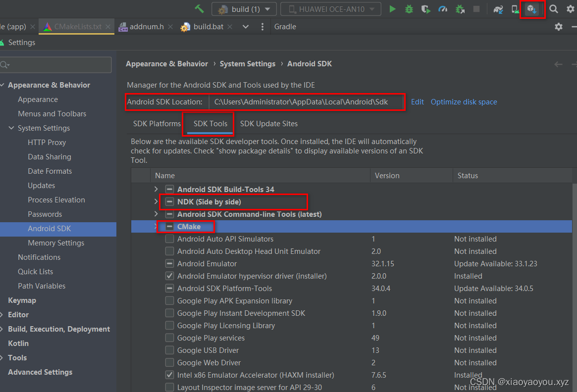Toggle NDK (Side by side) checkbox
This screenshot has height=392, width=577.
[169, 202]
